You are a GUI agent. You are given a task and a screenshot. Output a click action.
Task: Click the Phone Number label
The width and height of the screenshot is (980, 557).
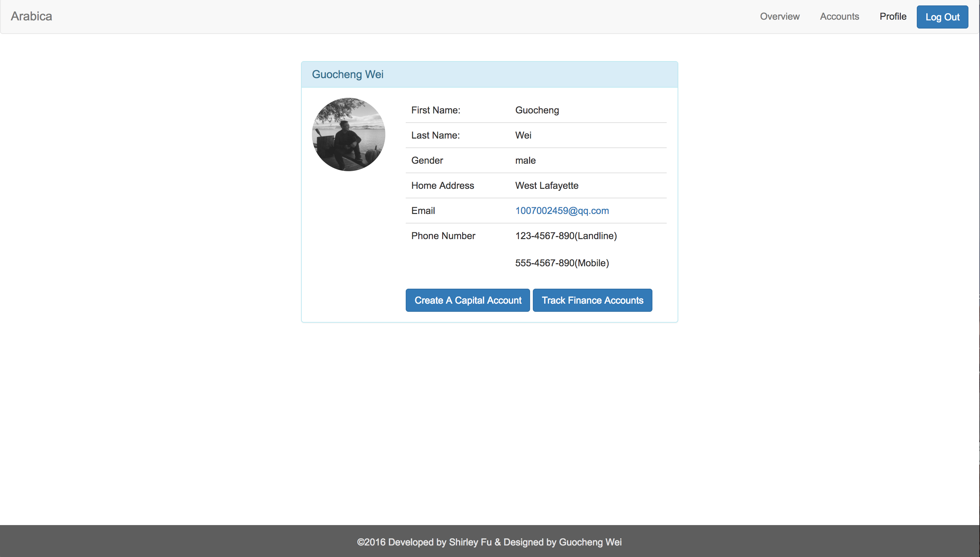tap(443, 236)
